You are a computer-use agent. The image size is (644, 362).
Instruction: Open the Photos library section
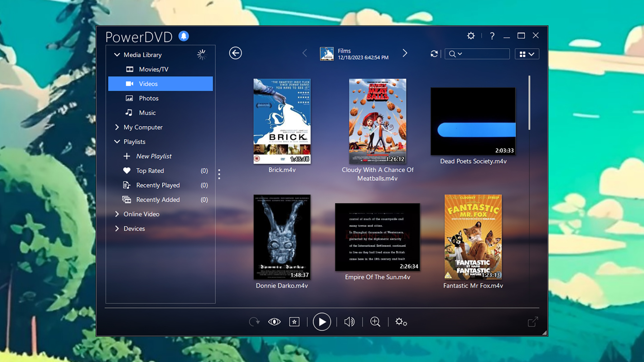tap(148, 98)
